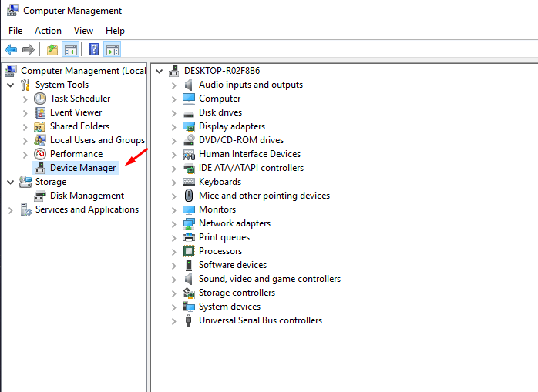Click the Display adapters device icon

tap(188, 126)
